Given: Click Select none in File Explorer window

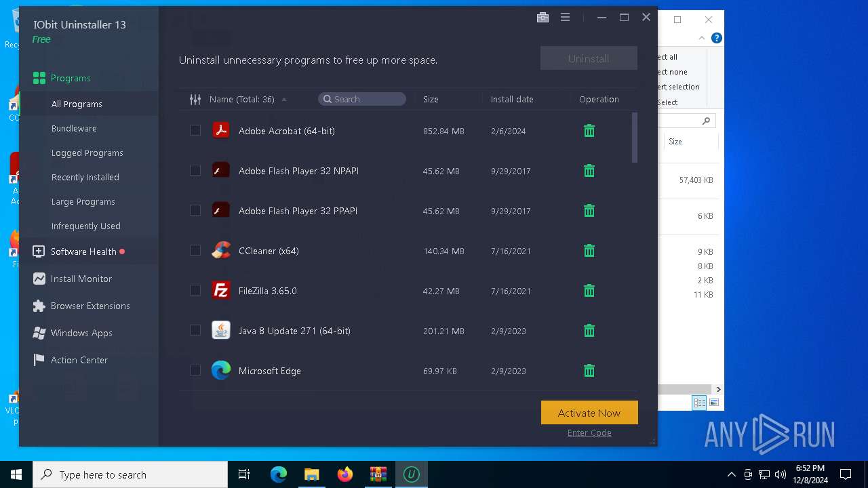Looking at the screenshot, I should [673, 72].
